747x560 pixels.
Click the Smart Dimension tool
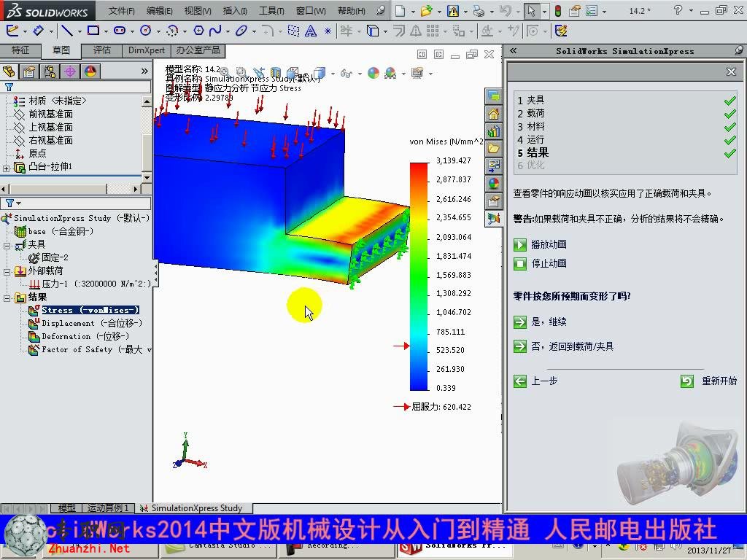(38, 31)
